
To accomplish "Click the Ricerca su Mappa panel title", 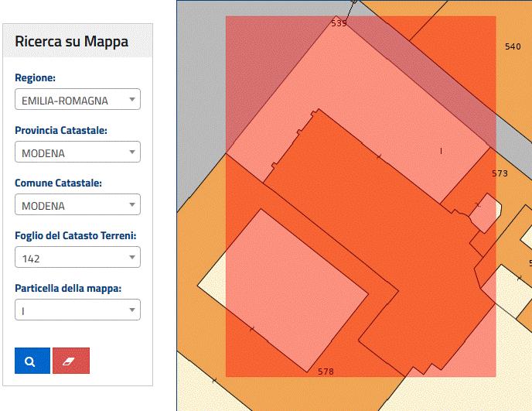I will coord(72,42).
